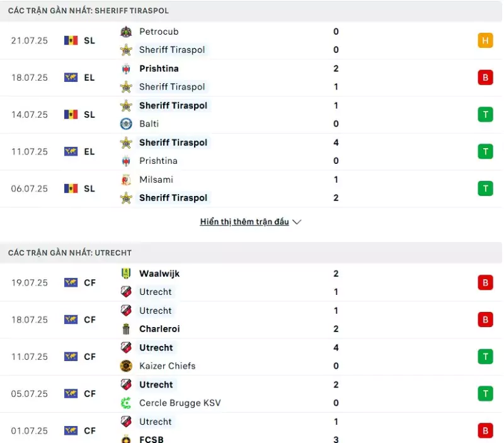Click green T badge for Balti match
The width and height of the screenshot is (504, 443).
(x=485, y=115)
